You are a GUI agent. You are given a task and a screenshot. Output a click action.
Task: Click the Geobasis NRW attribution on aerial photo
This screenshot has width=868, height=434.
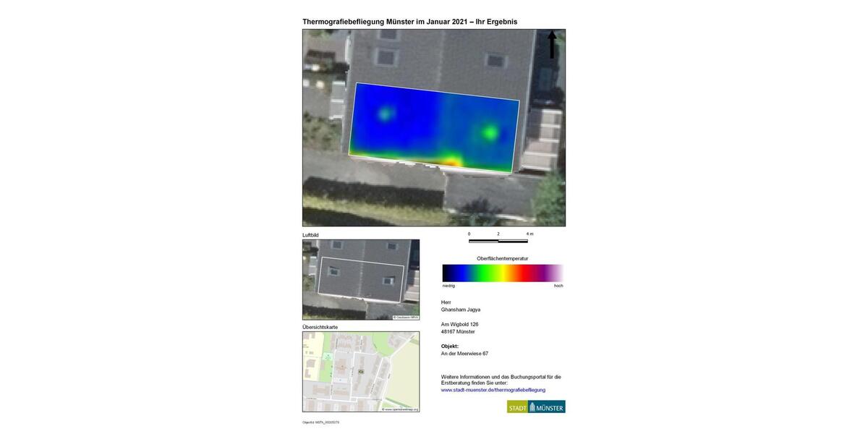coord(406,317)
